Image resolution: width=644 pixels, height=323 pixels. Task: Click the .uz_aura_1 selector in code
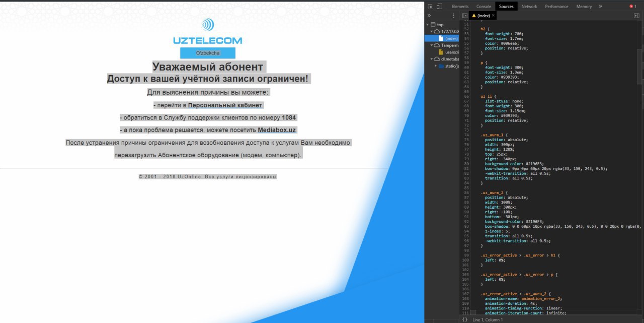point(493,135)
